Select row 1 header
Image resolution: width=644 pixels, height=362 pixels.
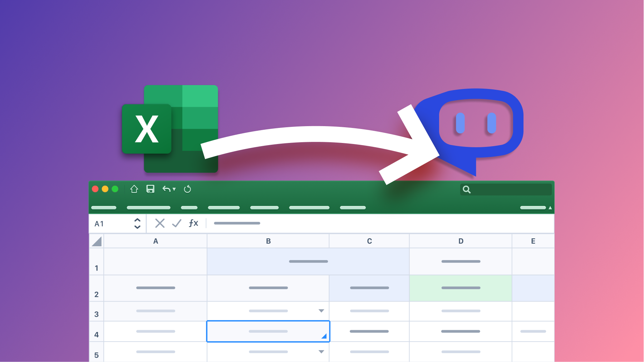click(x=97, y=262)
